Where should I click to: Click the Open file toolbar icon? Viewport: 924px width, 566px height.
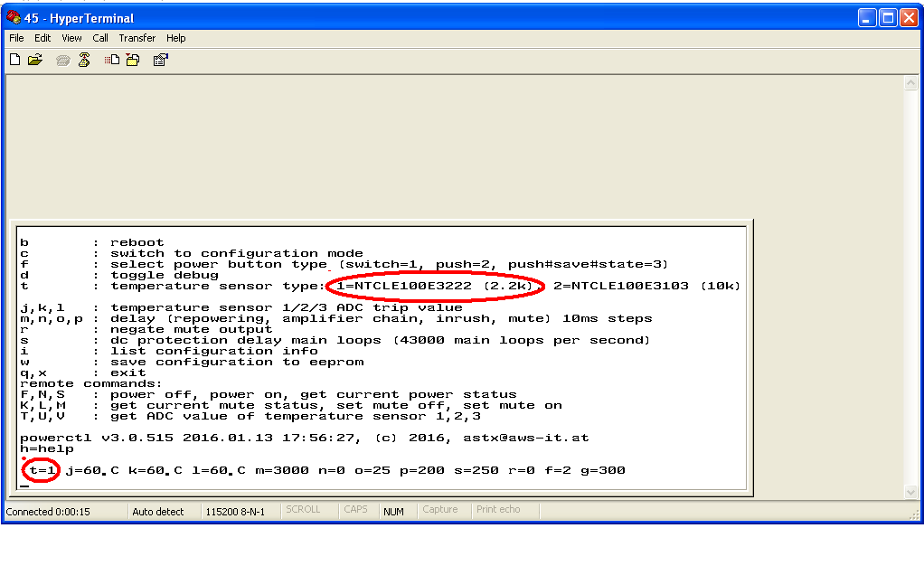[x=35, y=60]
